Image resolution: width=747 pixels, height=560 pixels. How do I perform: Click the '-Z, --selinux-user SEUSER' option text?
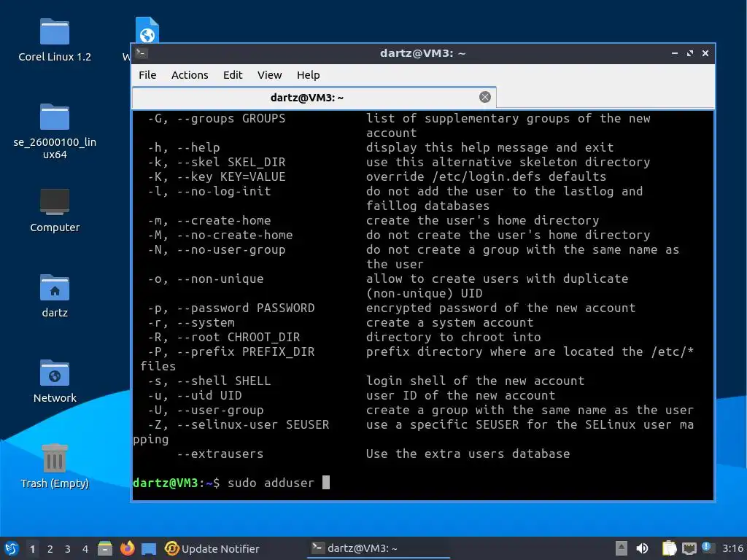(x=239, y=425)
